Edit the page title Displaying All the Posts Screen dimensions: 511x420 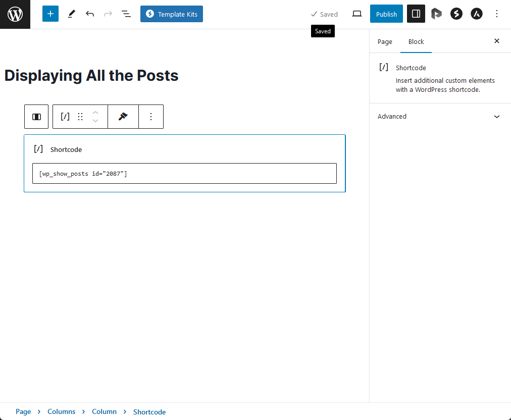coord(91,76)
